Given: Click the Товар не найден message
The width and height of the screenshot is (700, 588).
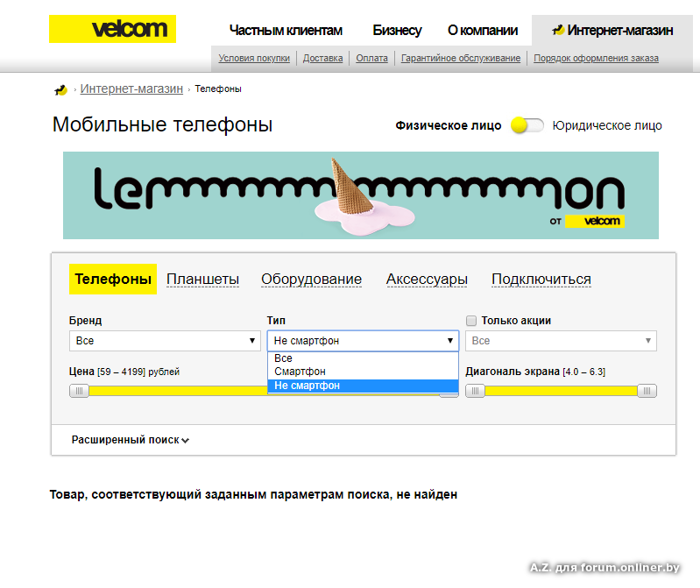Looking at the screenshot, I should pyautogui.click(x=253, y=495).
